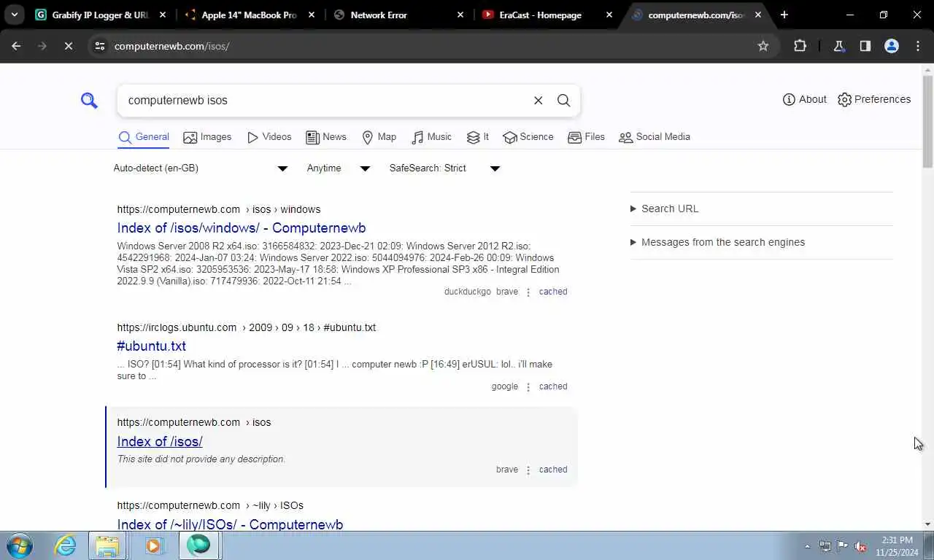The width and height of the screenshot is (934, 560).
Task: Show hidden system tray icons
Action: pyautogui.click(x=807, y=546)
